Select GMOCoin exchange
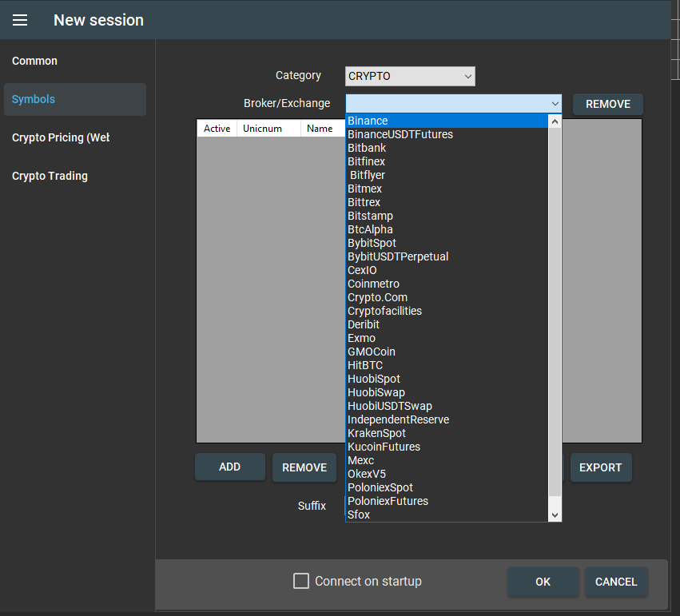This screenshot has height=616, width=680. tap(447, 352)
